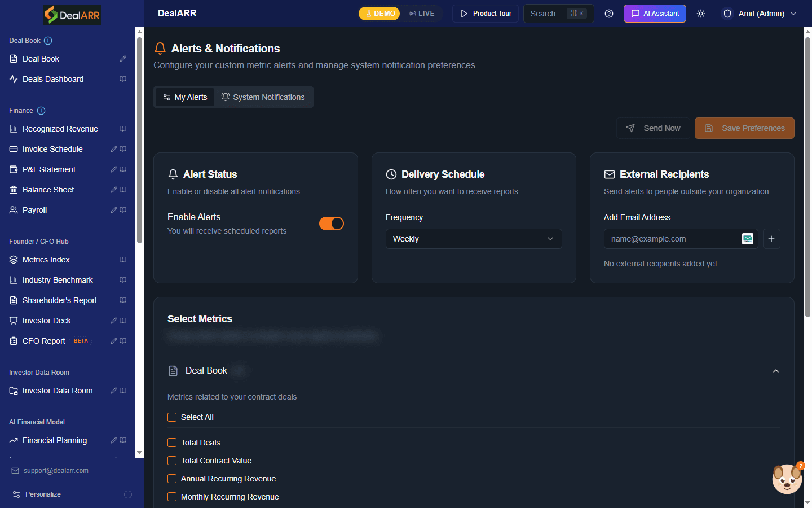This screenshot has height=508, width=812.
Task: Check the Total Deals metric
Action: click(x=172, y=443)
